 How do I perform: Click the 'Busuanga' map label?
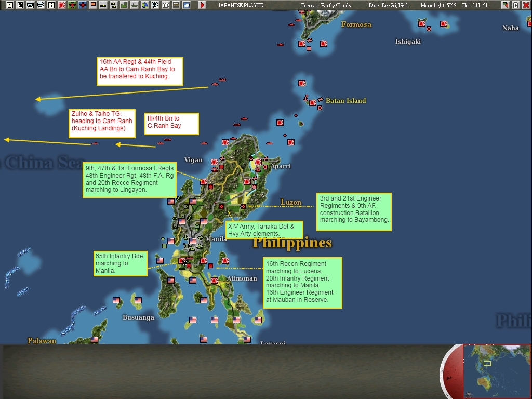pos(138,317)
